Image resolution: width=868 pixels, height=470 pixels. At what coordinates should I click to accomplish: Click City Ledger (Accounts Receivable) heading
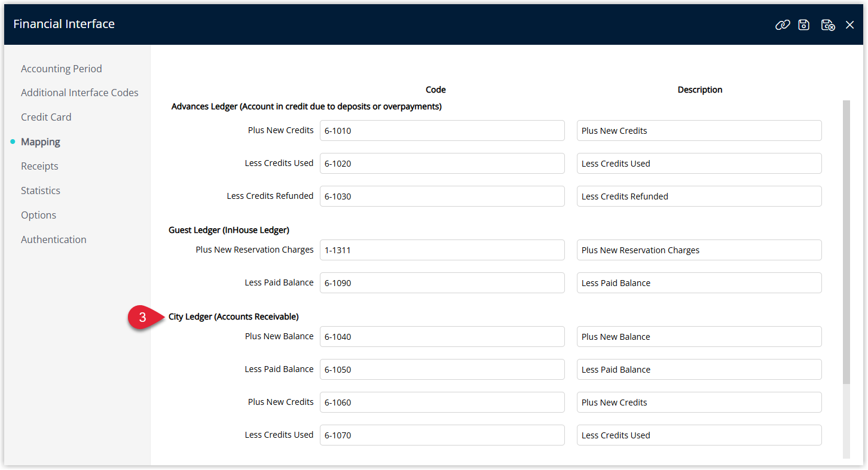coord(234,317)
